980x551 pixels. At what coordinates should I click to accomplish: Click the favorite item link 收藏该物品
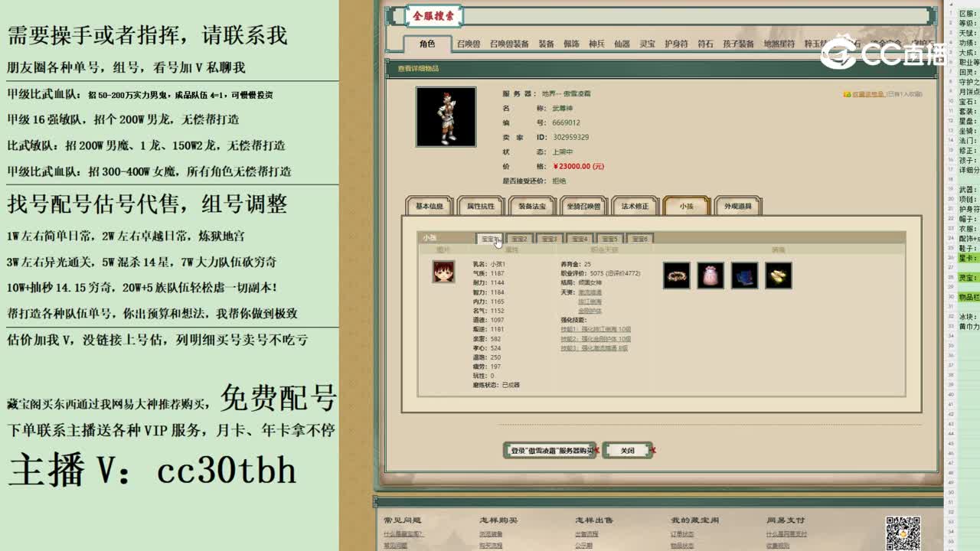click(x=868, y=94)
